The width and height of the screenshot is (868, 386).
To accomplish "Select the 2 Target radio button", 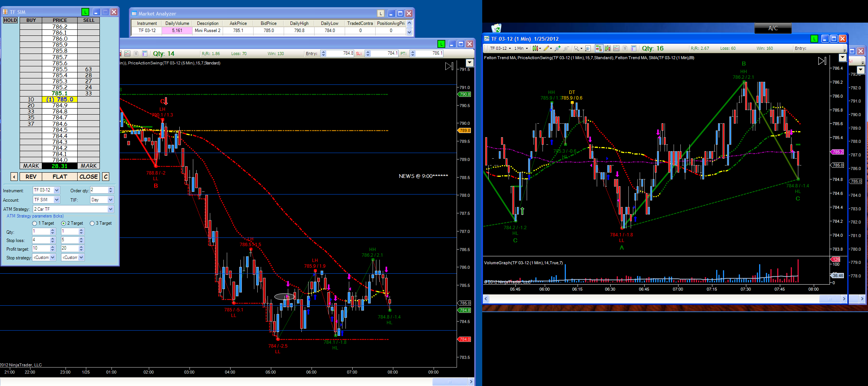I will click(x=63, y=224).
